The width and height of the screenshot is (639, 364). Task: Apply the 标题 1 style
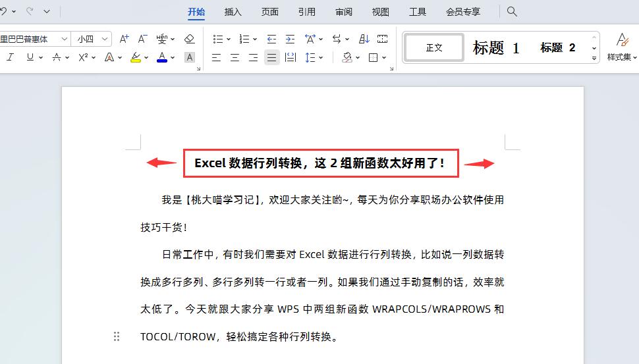(x=496, y=47)
